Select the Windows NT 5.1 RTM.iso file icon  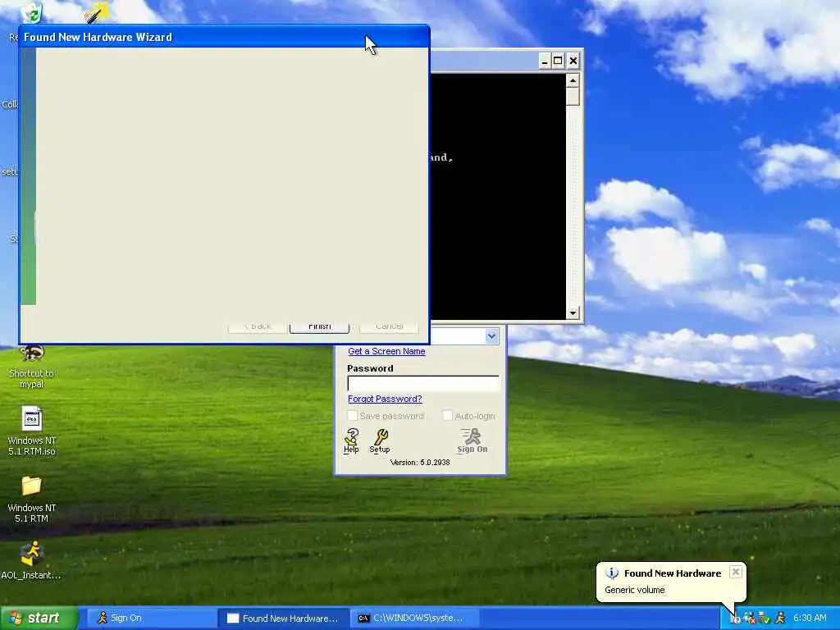coord(32,431)
